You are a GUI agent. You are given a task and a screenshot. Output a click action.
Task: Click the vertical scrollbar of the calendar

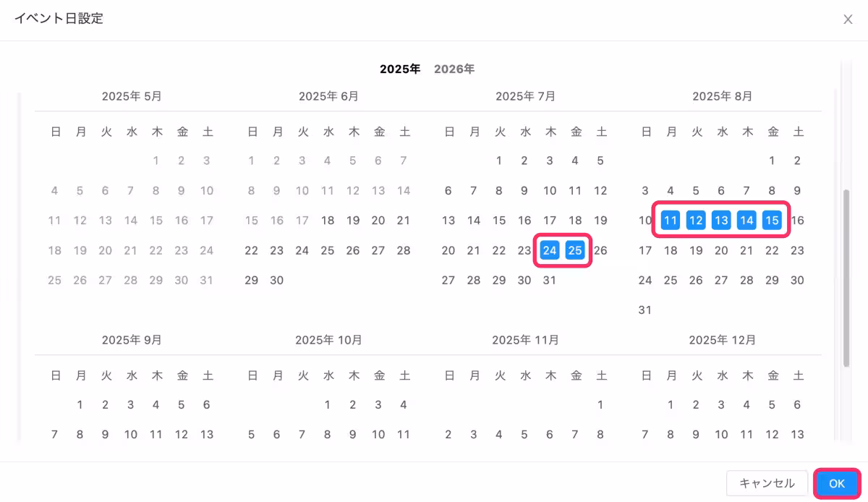(x=846, y=278)
